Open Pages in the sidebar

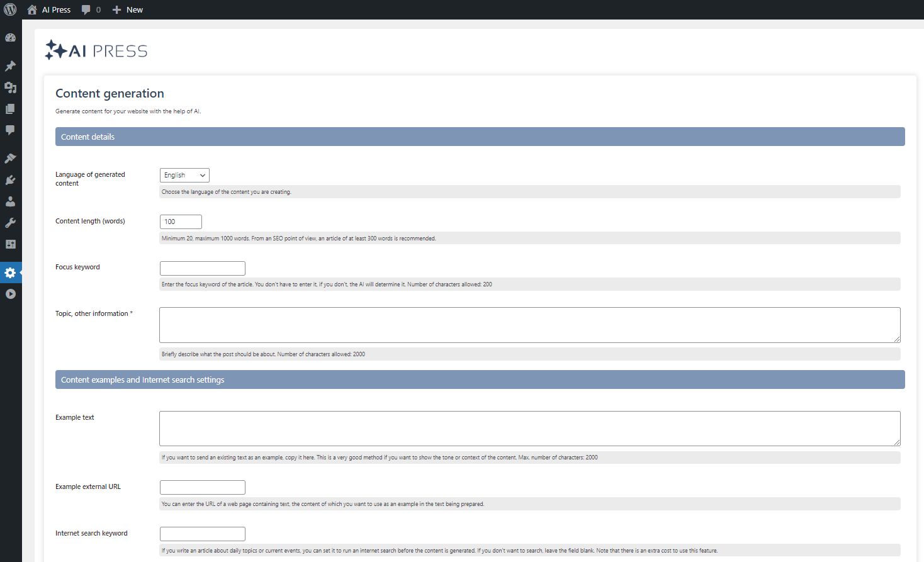point(10,109)
